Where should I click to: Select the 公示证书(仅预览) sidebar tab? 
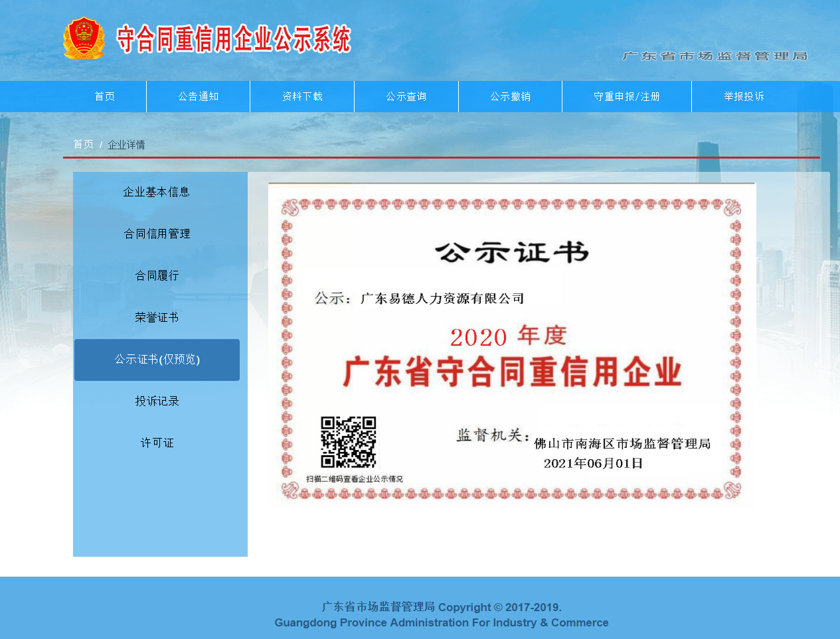[157, 360]
